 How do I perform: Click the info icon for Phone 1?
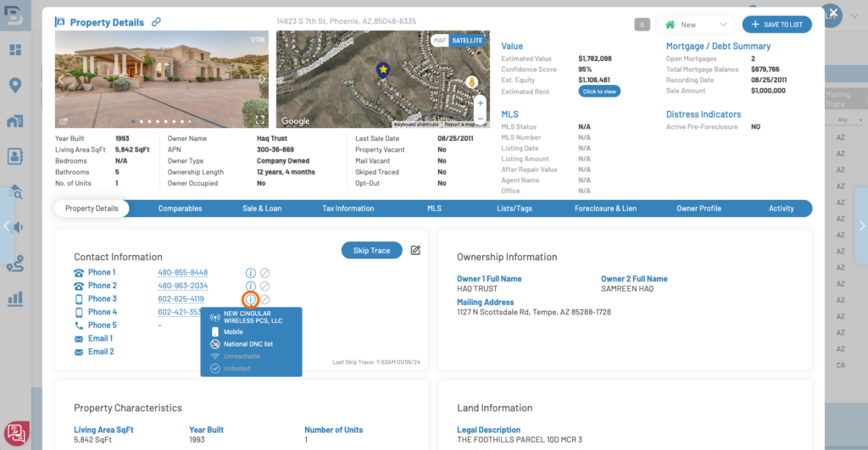click(x=250, y=273)
